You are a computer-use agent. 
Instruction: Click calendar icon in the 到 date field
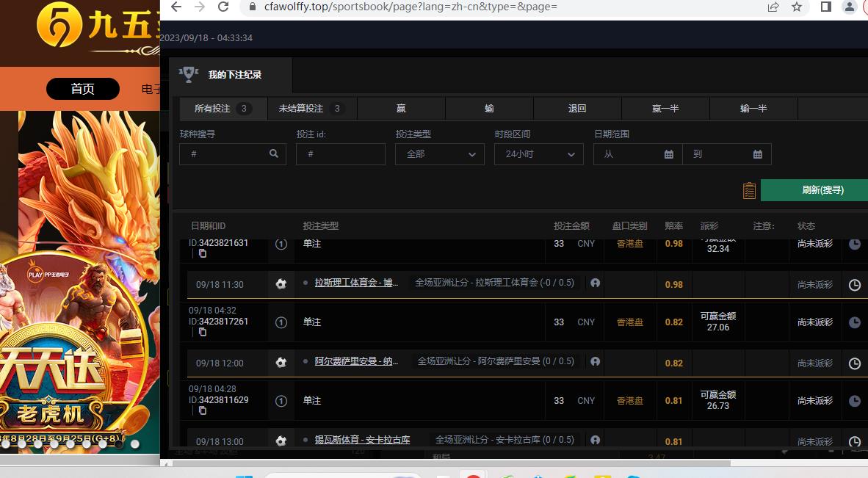tap(757, 154)
